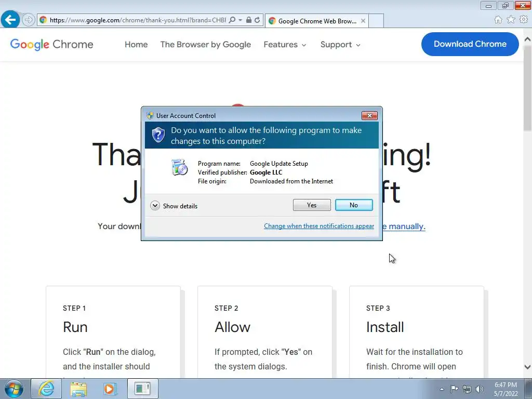Screen dimensions: 532x399
Task: Open Change when these notifications appear link
Action: point(319,226)
